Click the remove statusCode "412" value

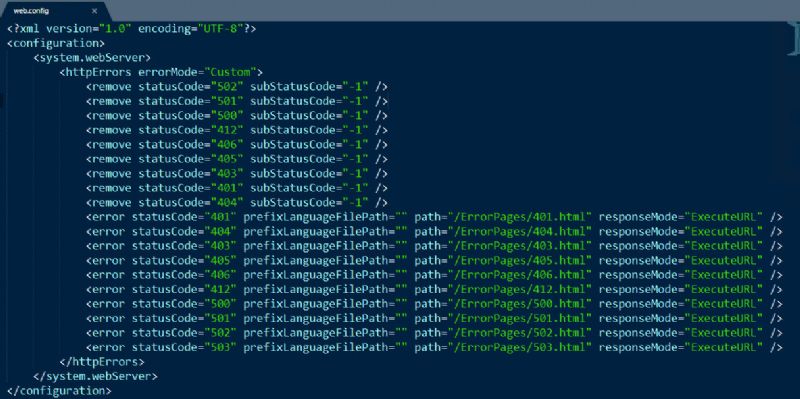[x=227, y=130]
